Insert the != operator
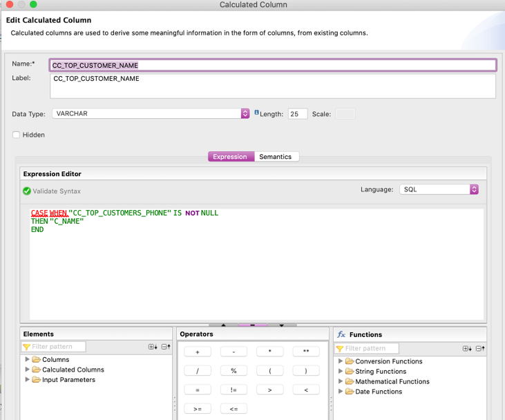The height and width of the screenshot is (420, 505). tap(234, 390)
